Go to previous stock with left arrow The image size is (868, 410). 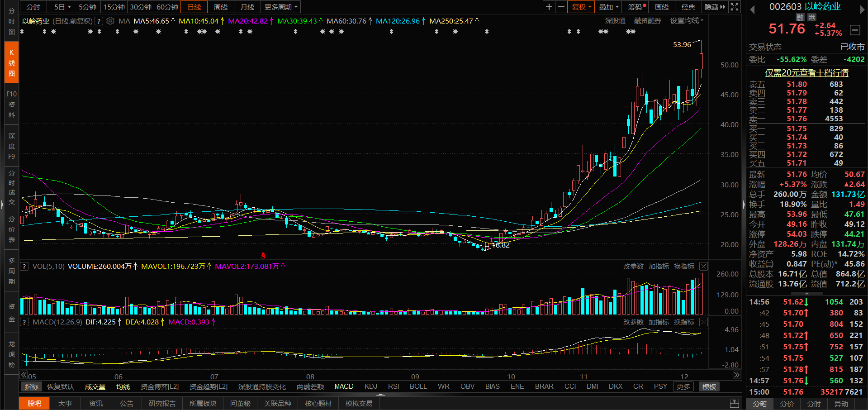752,10
